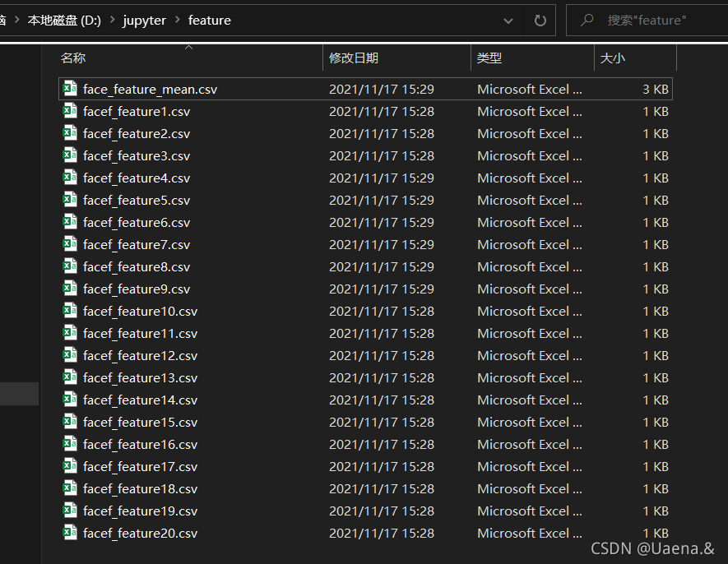The height and width of the screenshot is (564, 728).
Task: Select file name facef_feature12.csv
Action: tap(140, 356)
